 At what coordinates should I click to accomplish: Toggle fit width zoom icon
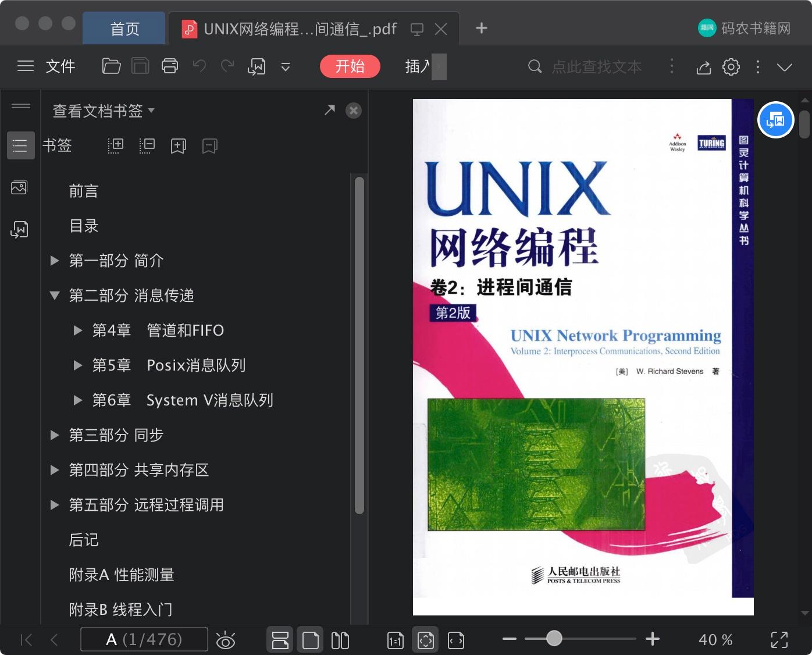pyautogui.click(x=456, y=640)
